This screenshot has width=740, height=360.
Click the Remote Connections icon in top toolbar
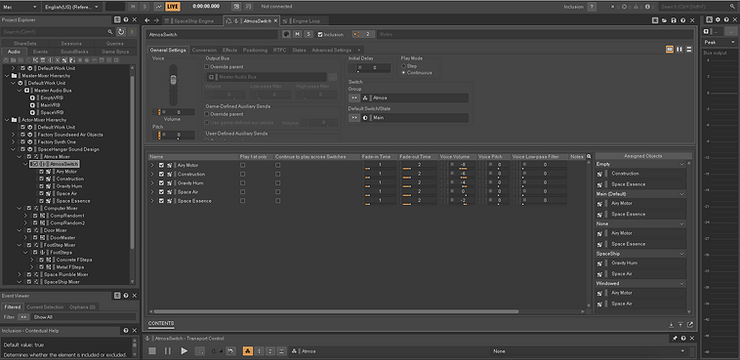click(236, 7)
